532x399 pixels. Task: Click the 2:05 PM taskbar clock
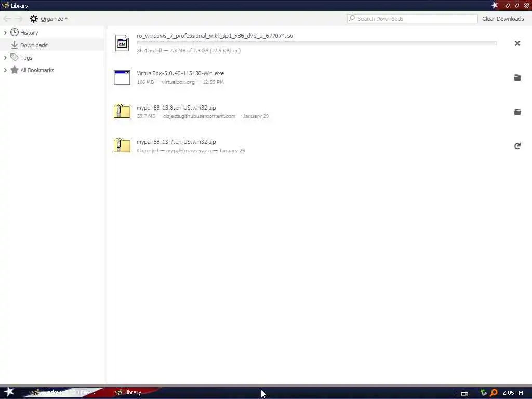tap(512, 393)
